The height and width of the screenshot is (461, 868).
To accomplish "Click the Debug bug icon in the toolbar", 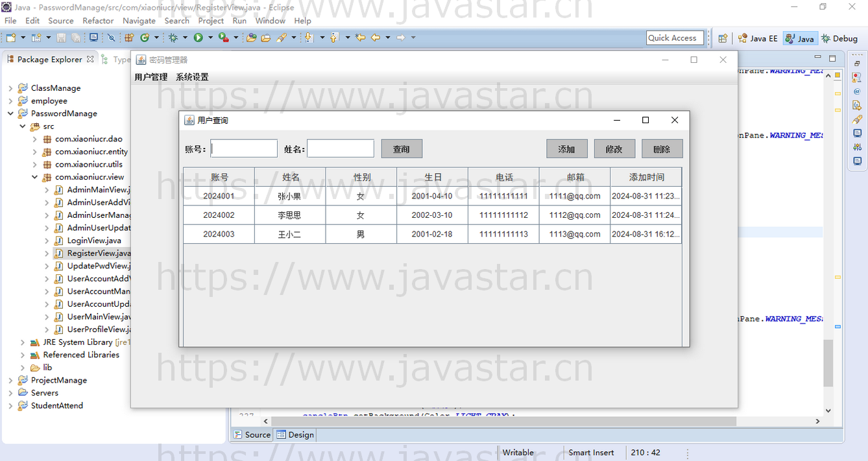I will click(x=173, y=38).
